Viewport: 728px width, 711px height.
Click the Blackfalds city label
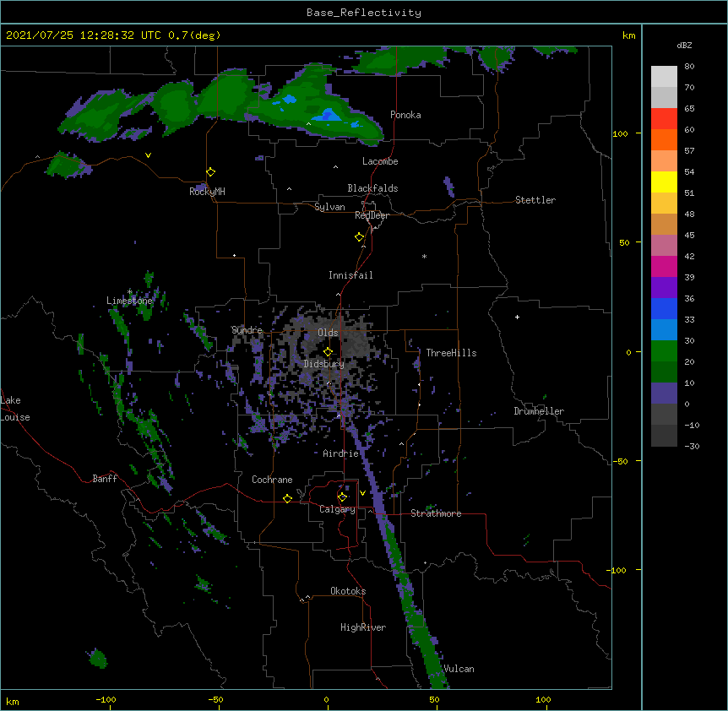pyautogui.click(x=372, y=188)
